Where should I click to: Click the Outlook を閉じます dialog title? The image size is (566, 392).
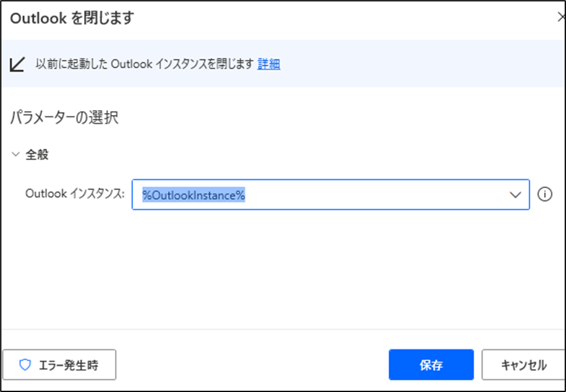[72, 18]
